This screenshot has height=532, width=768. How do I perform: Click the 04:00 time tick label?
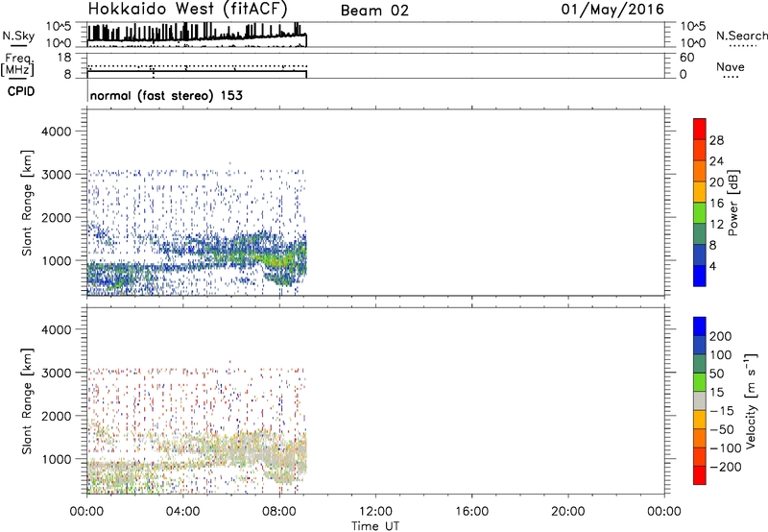click(182, 512)
